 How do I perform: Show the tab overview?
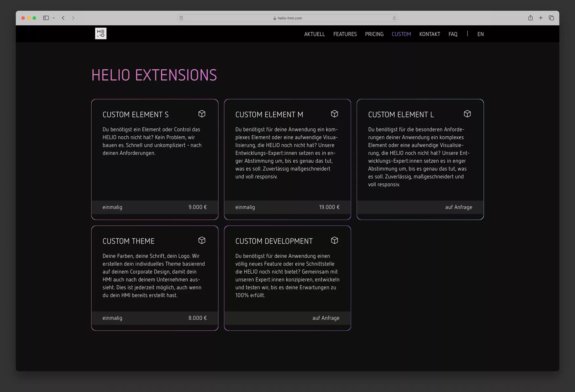click(551, 18)
